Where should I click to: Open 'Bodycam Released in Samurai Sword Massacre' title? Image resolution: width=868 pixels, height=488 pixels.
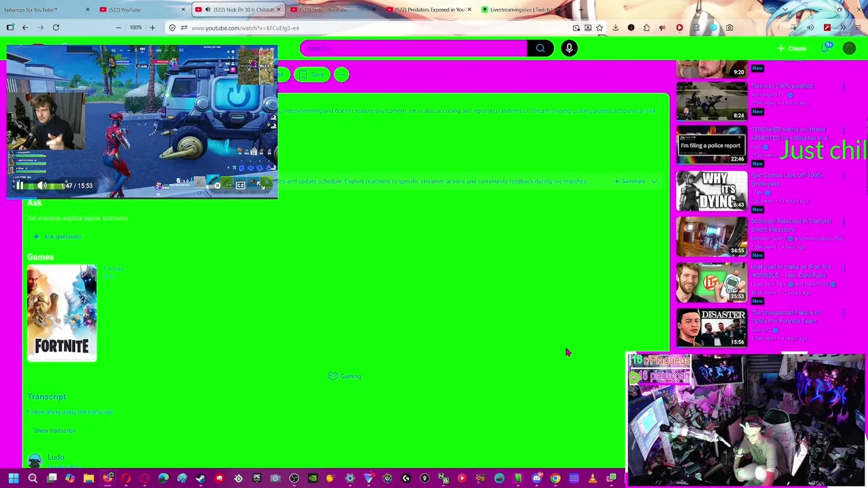(x=791, y=226)
